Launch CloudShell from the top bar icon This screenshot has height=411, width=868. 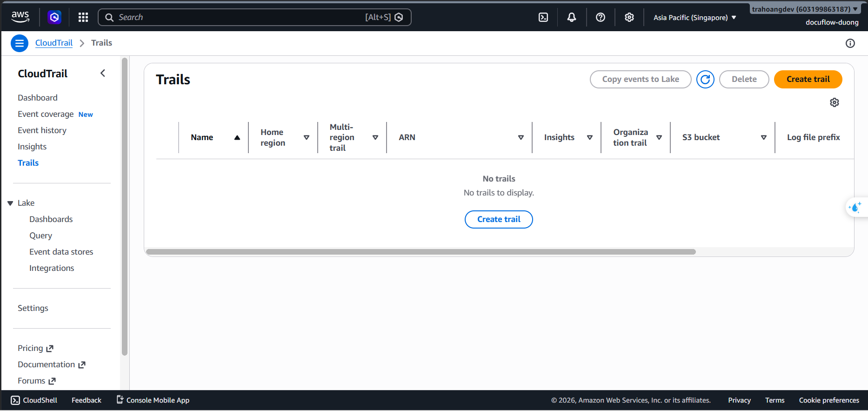coord(543,17)
